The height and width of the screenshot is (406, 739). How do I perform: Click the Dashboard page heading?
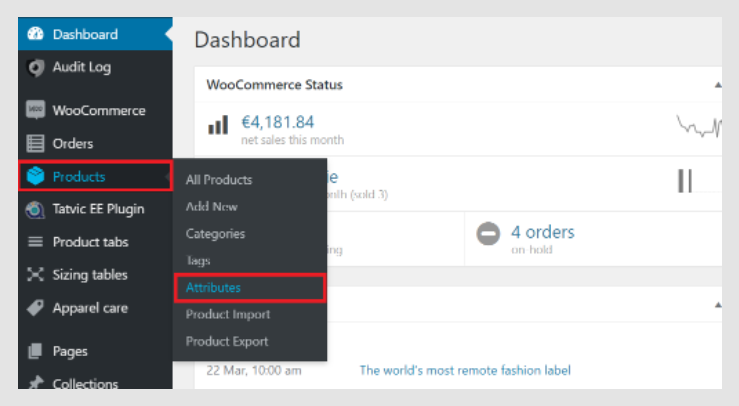click(247, 40)
